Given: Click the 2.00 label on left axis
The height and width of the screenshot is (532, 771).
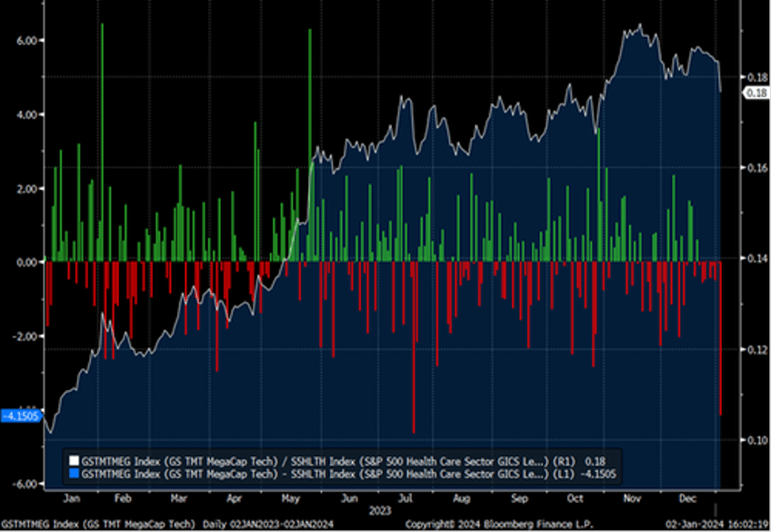Looking at the screenshot, I should (26, 189).
